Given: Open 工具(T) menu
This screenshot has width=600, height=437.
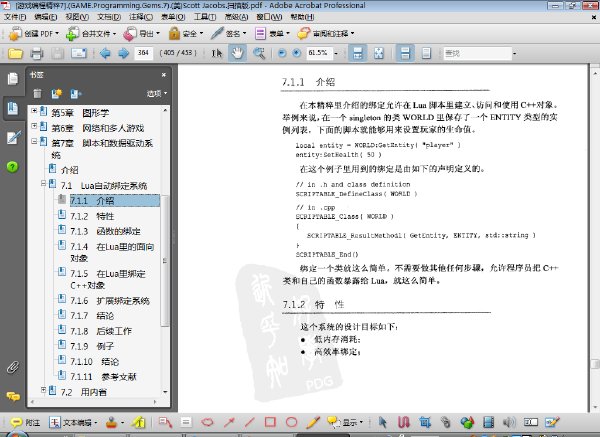Looking at the screenshot, I should 205,17.
